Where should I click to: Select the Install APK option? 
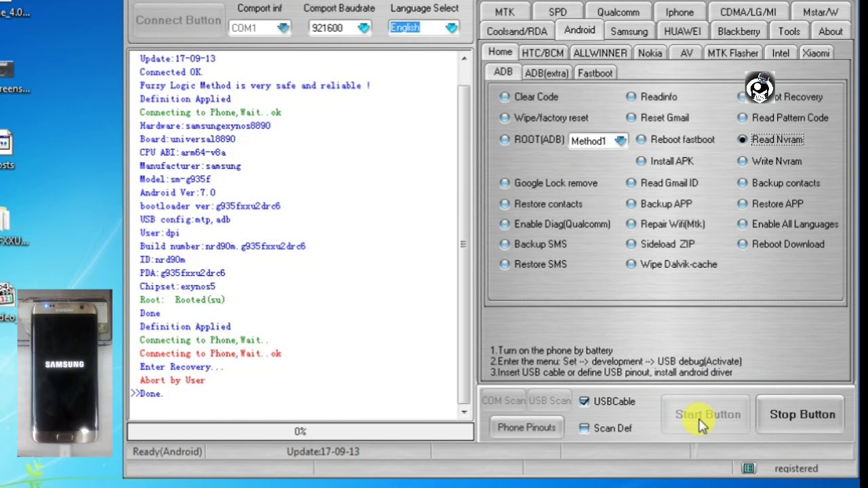(641, 161)
